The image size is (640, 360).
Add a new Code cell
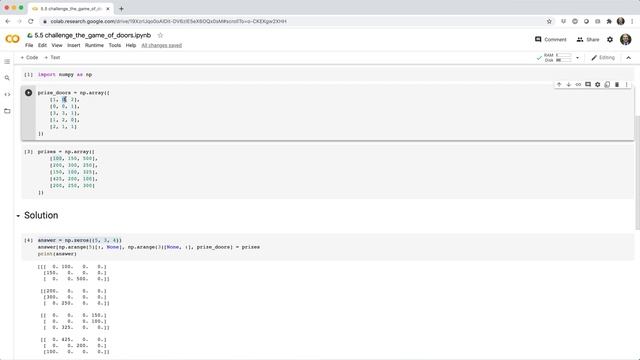(29, 58)
